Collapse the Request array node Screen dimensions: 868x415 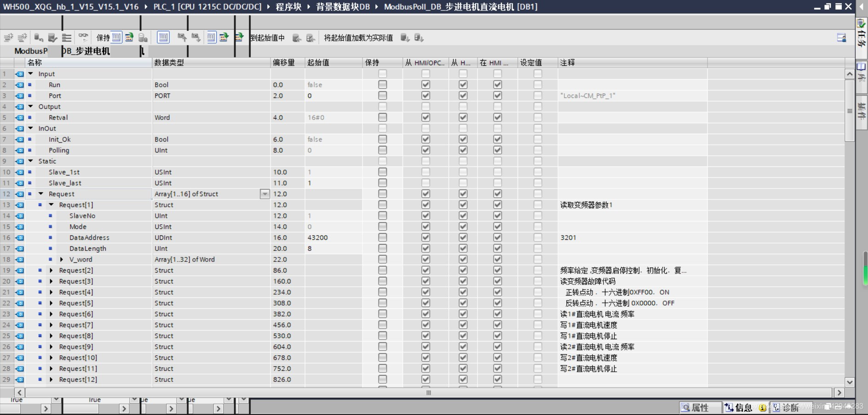[x=41, y=194]
